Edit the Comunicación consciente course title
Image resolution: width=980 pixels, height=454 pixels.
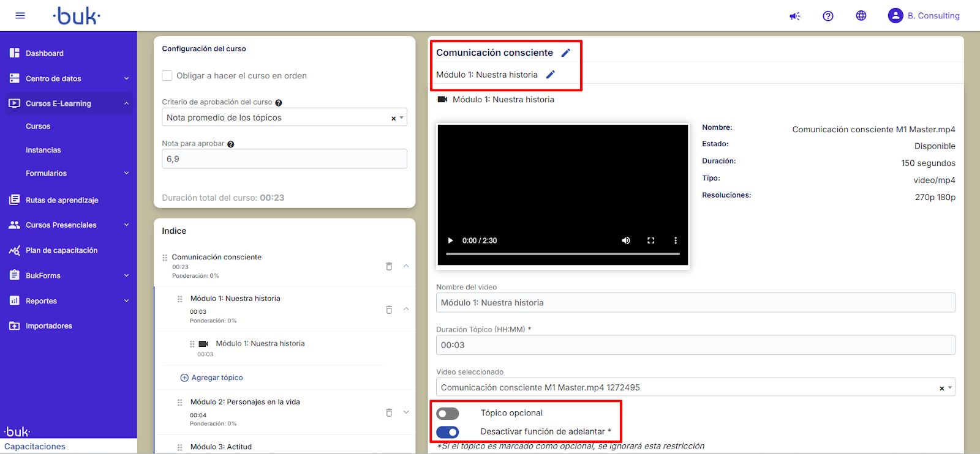coord(566,53)
